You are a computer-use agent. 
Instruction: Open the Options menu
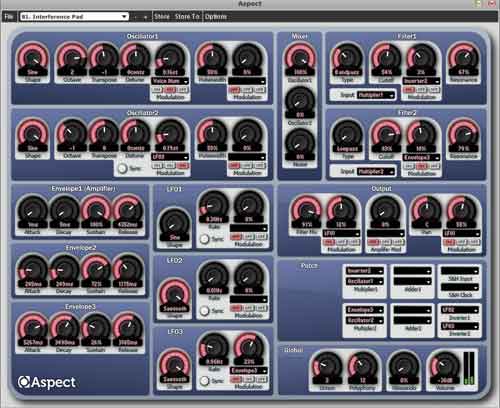pos(215,17)
